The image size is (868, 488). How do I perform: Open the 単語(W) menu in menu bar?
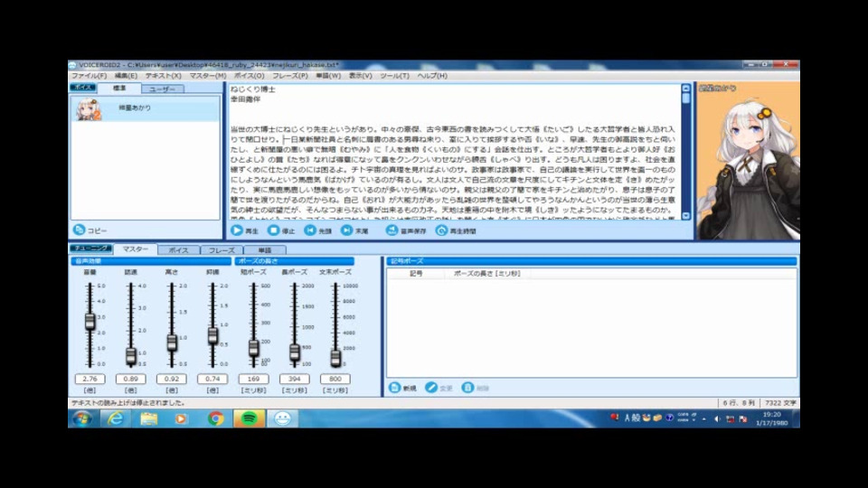coord(328,76)
